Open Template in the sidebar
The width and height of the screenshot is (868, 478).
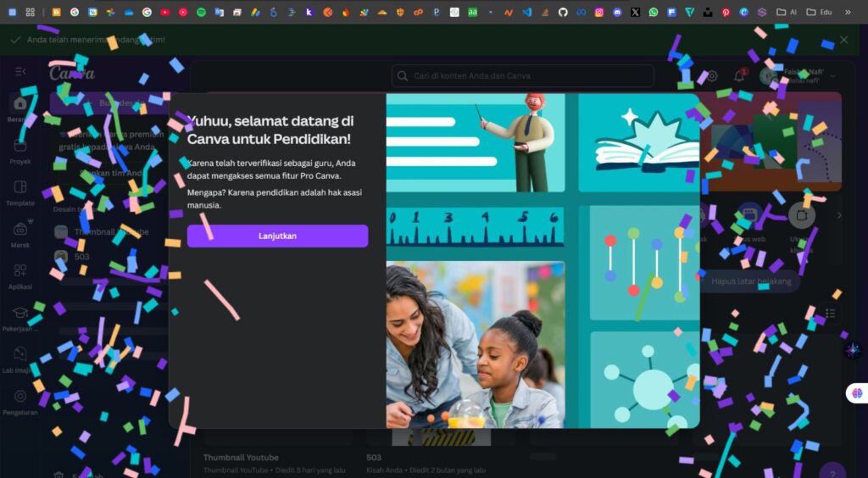(20, 192)
